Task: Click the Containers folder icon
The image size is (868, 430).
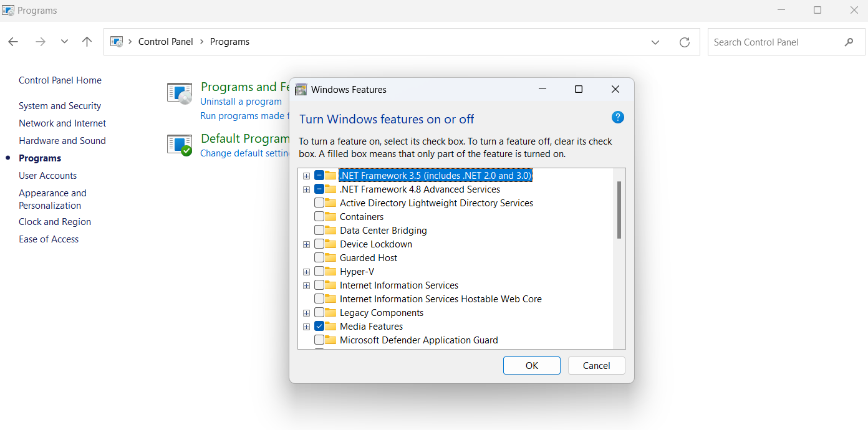Action: [330, 216]
